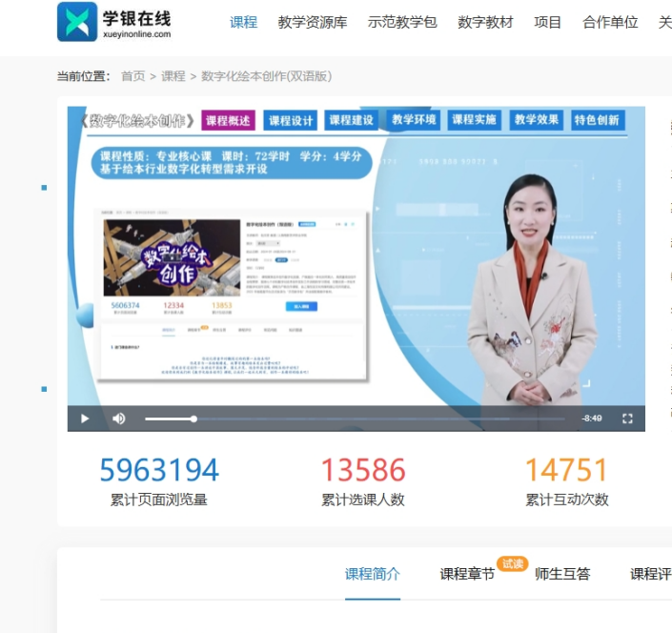Open the 数字教材 navigation item
Image resolution: width=672 pixels, height=633 pixels.
pyautogui.click(x=485, y=22)
